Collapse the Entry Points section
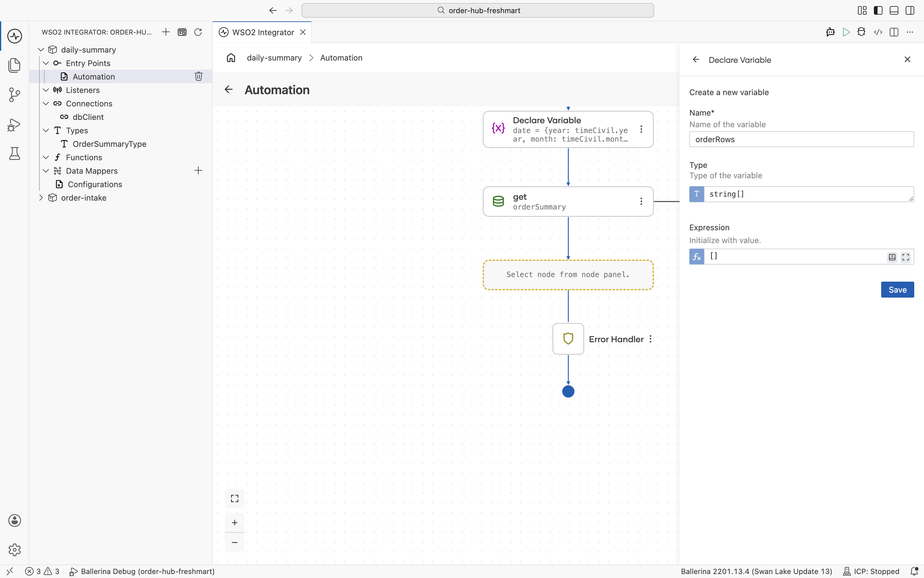The width and height of the screenshot is (924, 578). click(46, 63)
